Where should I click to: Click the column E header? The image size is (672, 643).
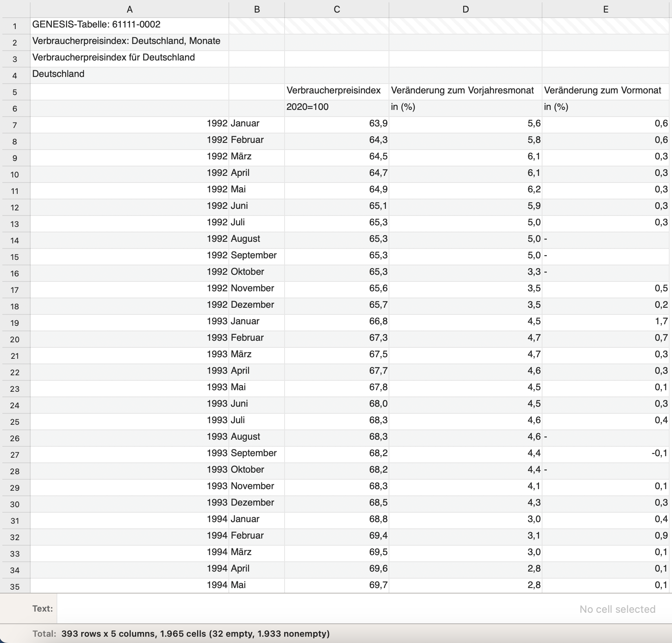tap(606, 9)
